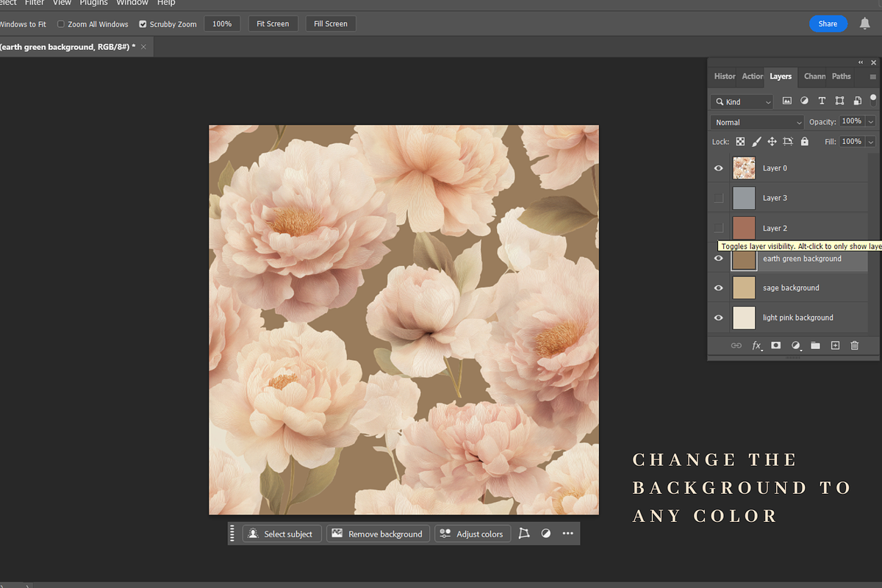This screenshot has height=588, width=882.
Task: Enable Zoom All Windows checkbox
Action: pos(61,24)
